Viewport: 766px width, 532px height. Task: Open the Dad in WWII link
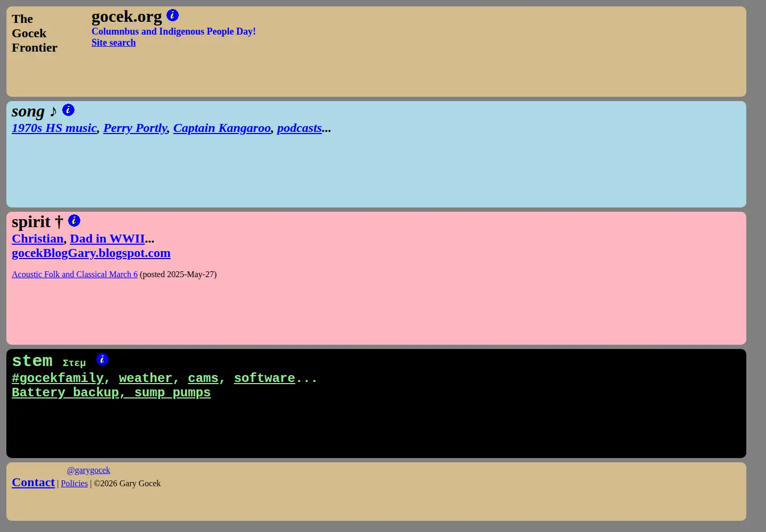107,239
